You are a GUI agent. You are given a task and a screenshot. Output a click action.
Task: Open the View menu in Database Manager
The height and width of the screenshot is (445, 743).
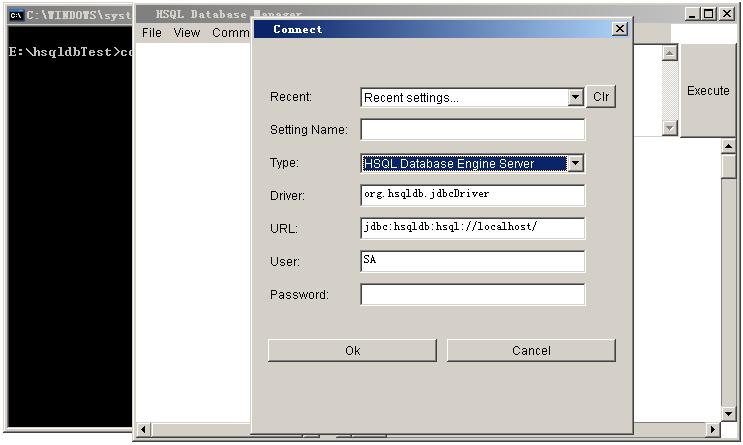pos(187,33)
